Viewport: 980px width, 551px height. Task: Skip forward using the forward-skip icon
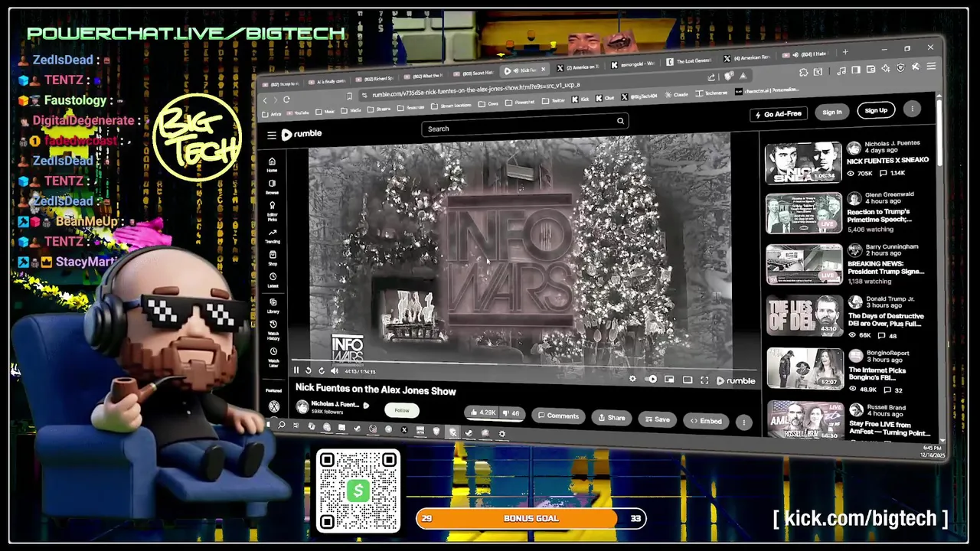[322, 370]
